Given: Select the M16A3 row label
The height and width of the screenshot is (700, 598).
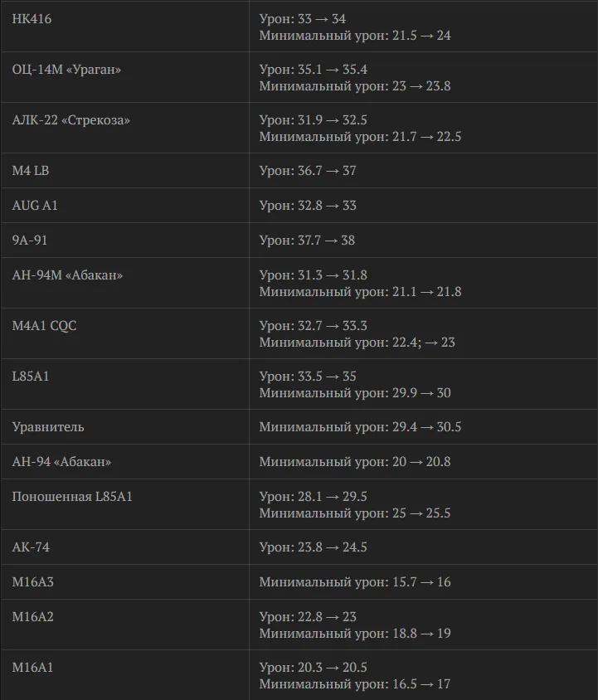Looking at the screenshot, I should coord(33,582).
